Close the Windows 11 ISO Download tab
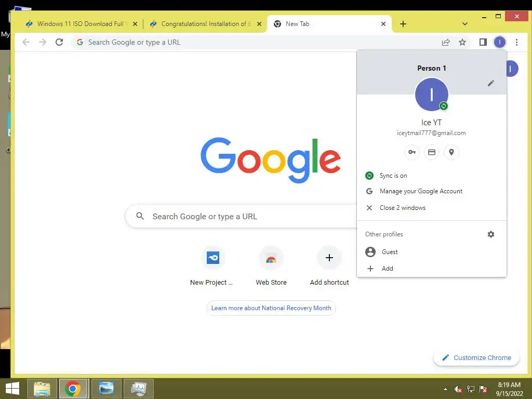Image resolution: width=532 pixels, height=399 pixels. point(135,24)
